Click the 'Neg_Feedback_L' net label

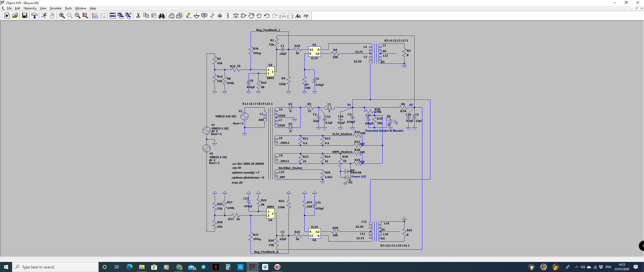[x=268, y=30]
